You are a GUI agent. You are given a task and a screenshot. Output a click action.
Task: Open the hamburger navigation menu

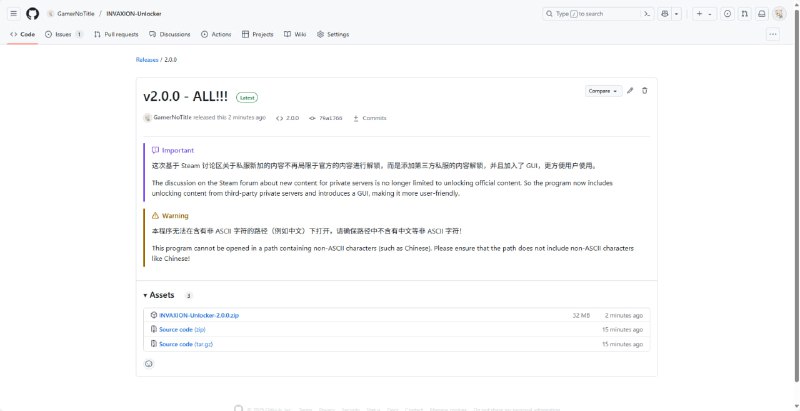tap(13, 14)
